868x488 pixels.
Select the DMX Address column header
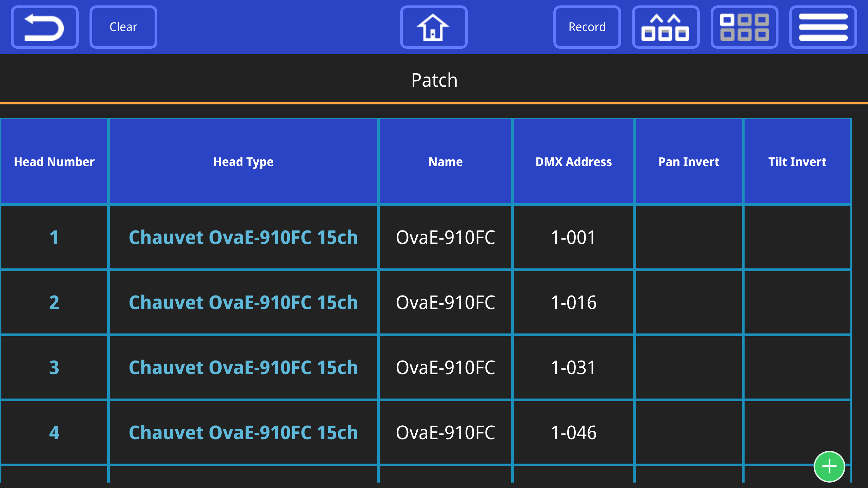574,162
